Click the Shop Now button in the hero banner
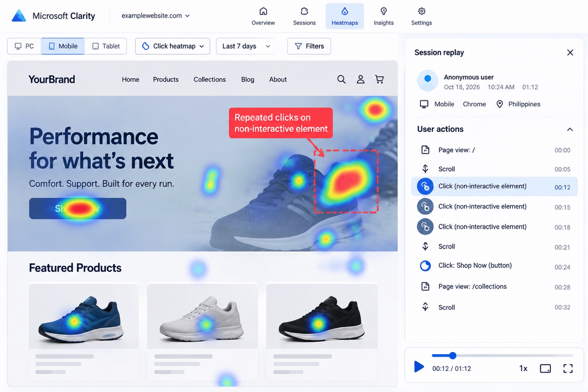 coord(78,209)
